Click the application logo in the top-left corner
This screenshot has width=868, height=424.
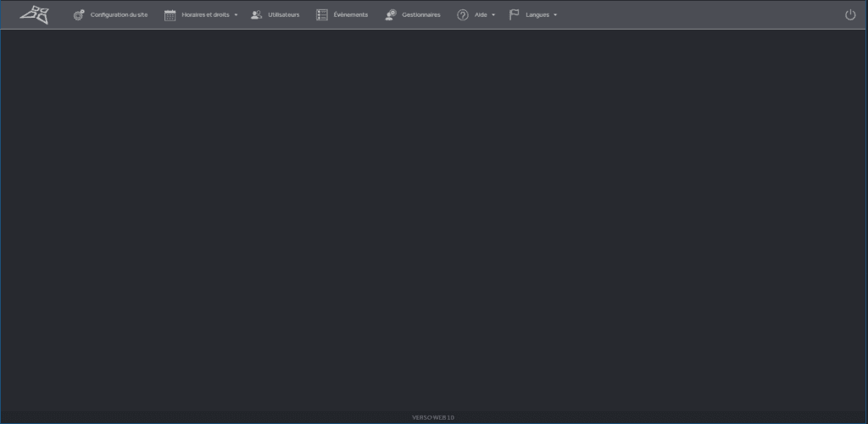(x=34, y=14)
